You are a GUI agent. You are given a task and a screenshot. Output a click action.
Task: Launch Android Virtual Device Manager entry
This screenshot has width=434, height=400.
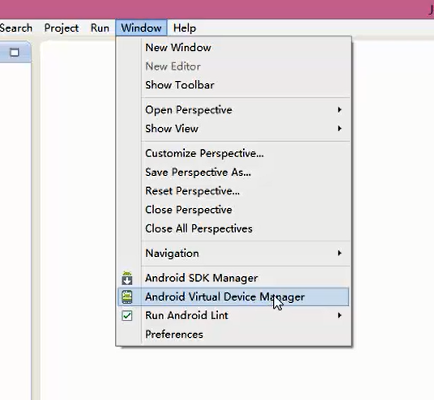point(233,297)
